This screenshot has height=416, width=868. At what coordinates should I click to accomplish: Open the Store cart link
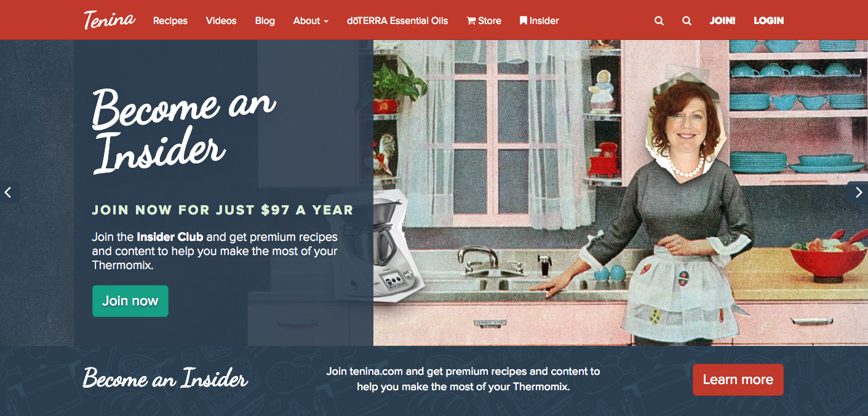click(484, 21)
